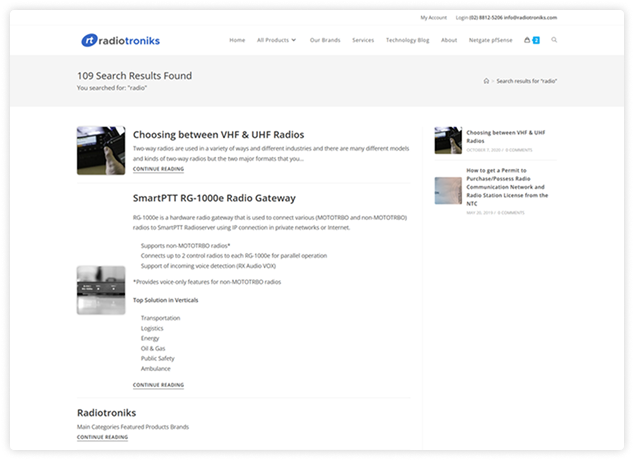Open the VHF & UHF Radios post thumbnail

(x=101, y=151)
